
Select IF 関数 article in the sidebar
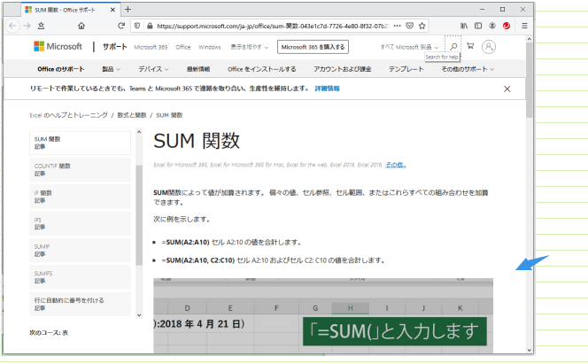click(81, 197)
